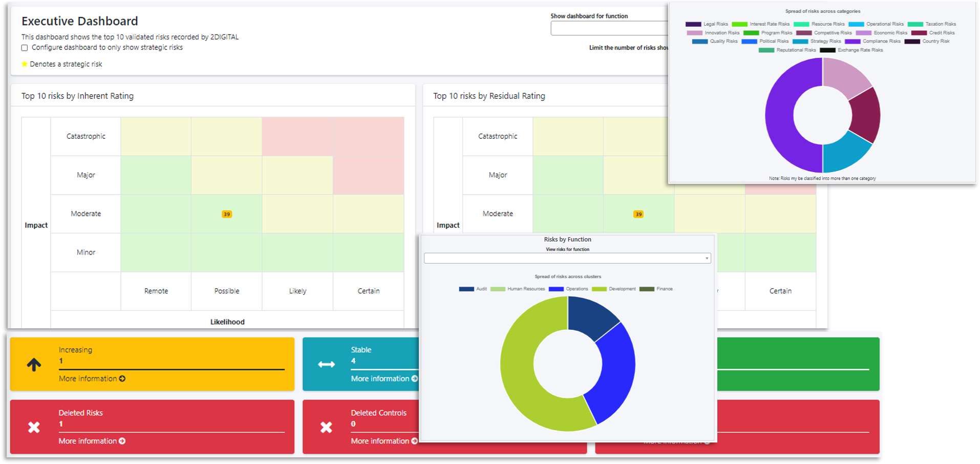Click the X icon on the Deleted Risks card

click(x=34, y=427)
